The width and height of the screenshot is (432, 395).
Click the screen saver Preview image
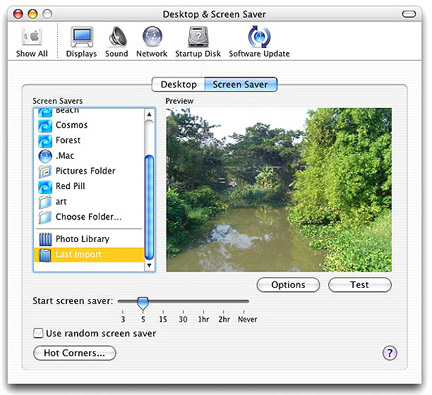(279, 190)
